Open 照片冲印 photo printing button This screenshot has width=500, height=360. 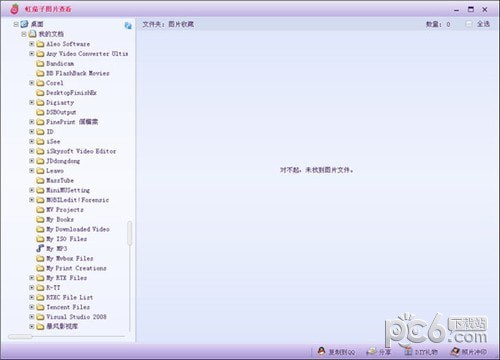(x=468, y=351)
